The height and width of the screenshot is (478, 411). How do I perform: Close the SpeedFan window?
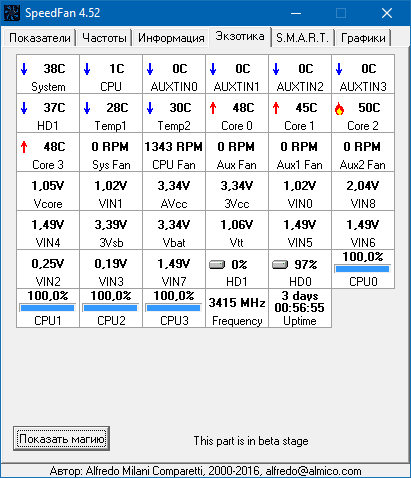point(387,13)
